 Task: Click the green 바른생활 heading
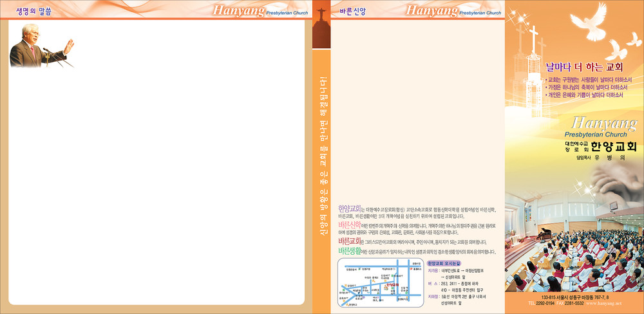coord(349,250)
